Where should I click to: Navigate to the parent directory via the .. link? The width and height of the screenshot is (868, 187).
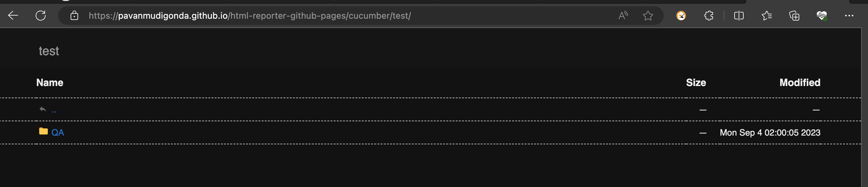point(54,110)
